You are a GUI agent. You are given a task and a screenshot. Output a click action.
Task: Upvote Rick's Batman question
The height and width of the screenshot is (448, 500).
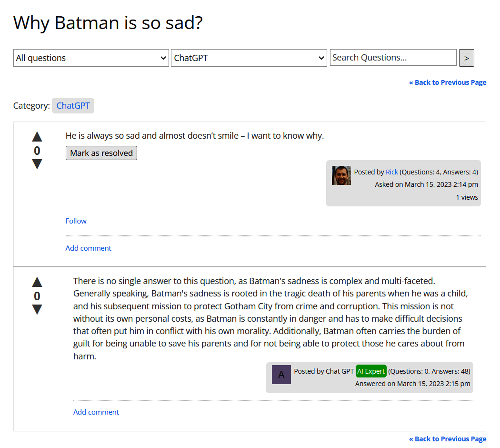[37, 137]
